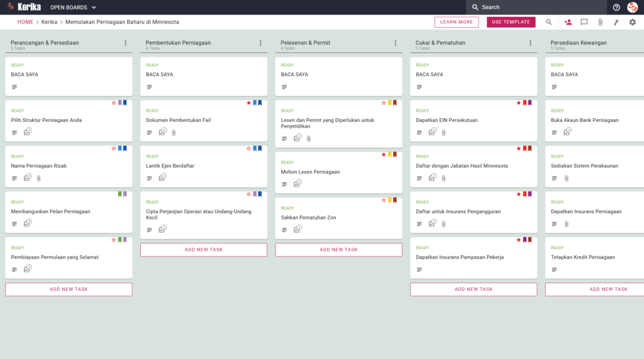Viewport: 644px width, 359px height.
Task: Open Pembentukan Perniagaan column menu
Action: coord(260,43)
